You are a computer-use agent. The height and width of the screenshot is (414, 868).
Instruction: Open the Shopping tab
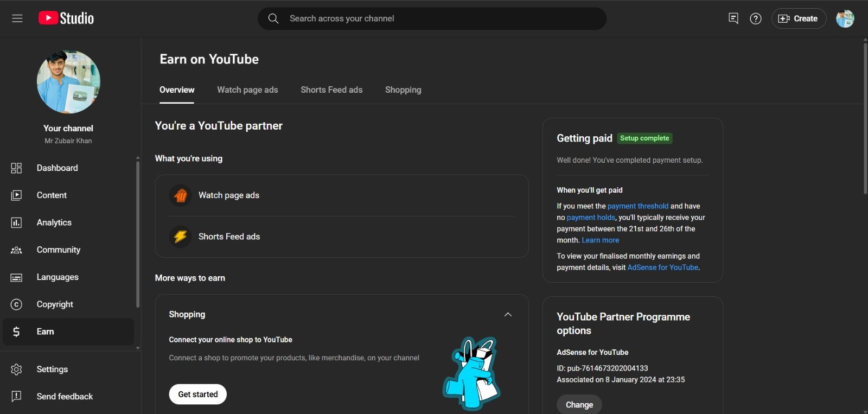403,90
